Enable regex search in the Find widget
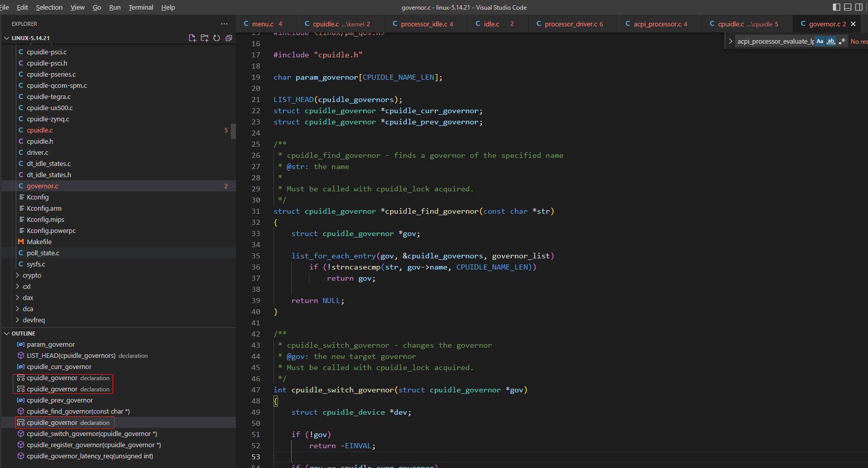The height and width of the screenshot is (468, 868). [842, 41]
